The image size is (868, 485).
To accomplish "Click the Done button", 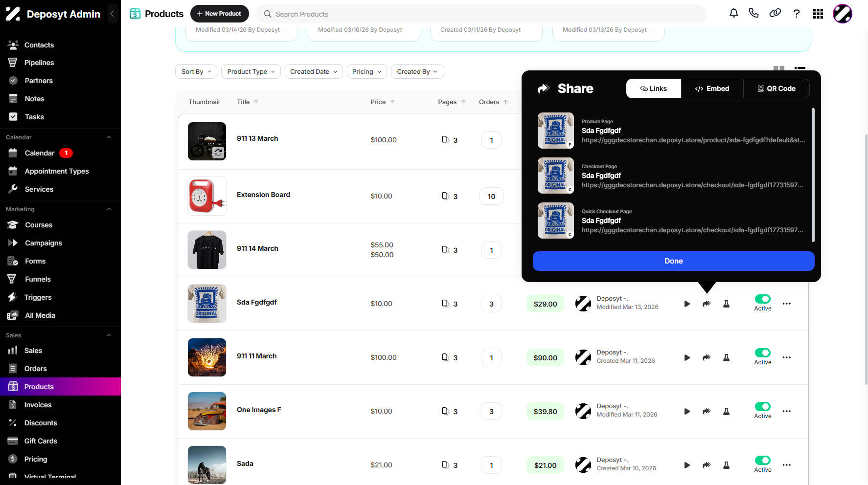I will click(674, 261).
